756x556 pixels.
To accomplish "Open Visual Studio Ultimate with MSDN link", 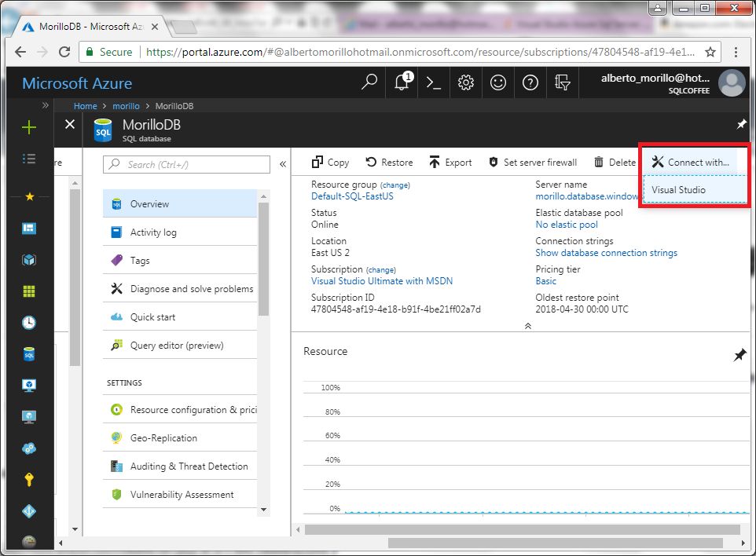I will 382,281.
